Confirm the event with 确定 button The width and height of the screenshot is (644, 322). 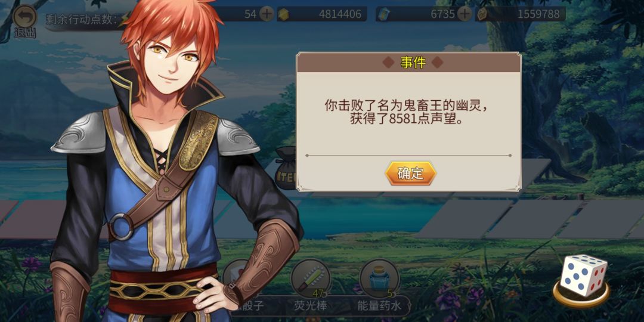coord(410,174)
